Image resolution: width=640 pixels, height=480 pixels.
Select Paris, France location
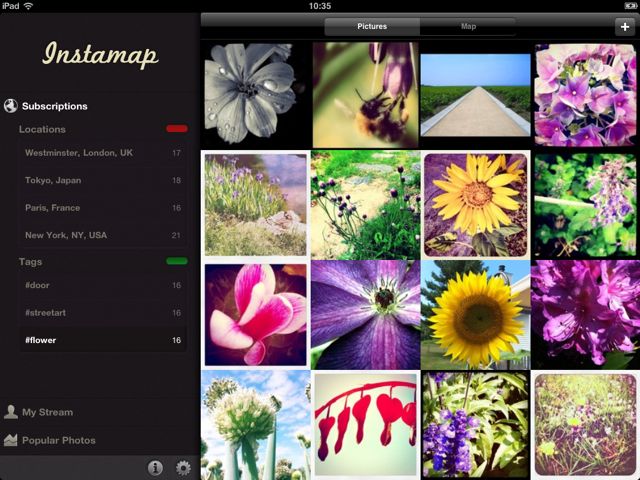[x=102, y=207]
